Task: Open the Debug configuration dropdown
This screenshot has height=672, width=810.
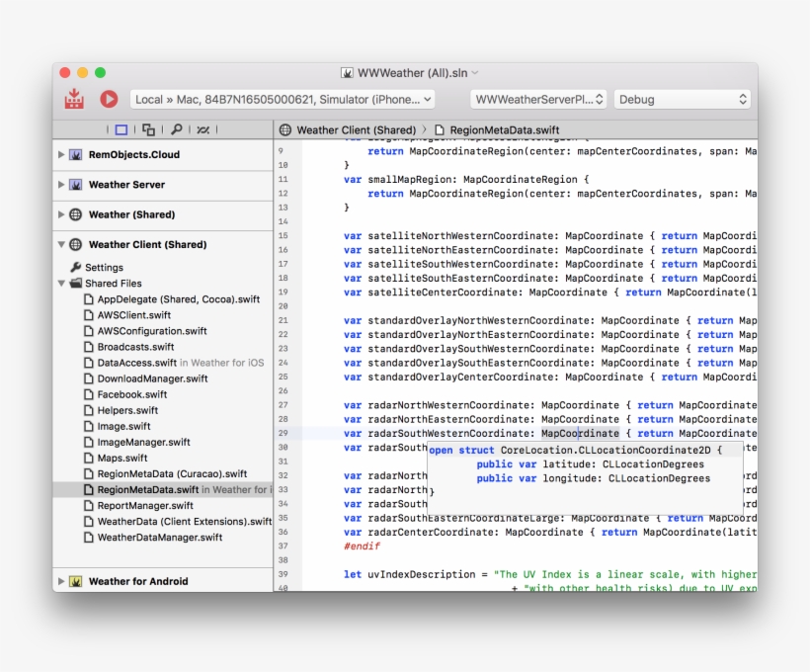Action: (x=682, y=99)
